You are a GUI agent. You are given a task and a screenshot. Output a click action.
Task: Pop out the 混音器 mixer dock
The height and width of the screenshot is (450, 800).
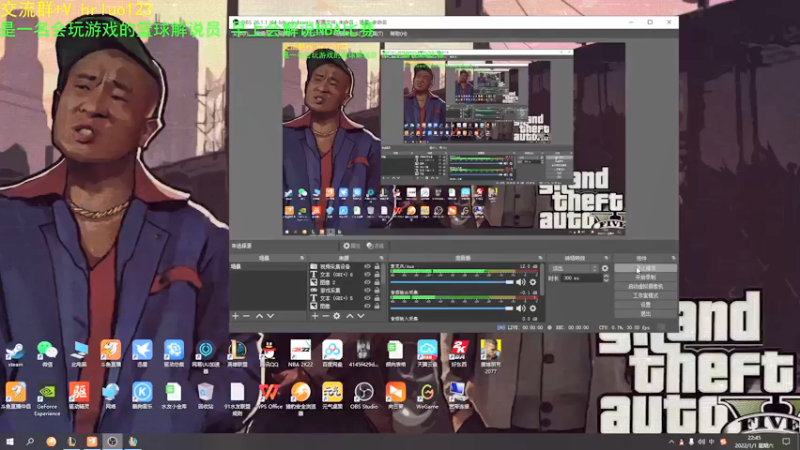[540, 258]
